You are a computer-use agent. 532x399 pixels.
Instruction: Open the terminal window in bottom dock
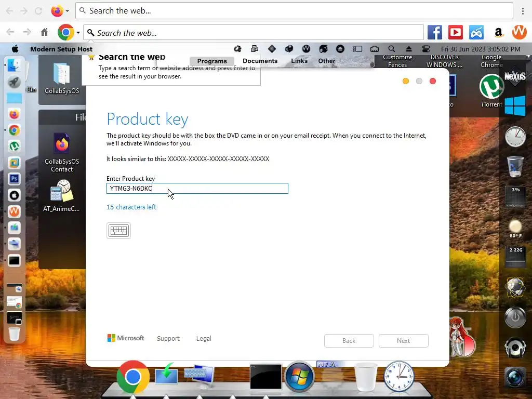click(265, 376)
